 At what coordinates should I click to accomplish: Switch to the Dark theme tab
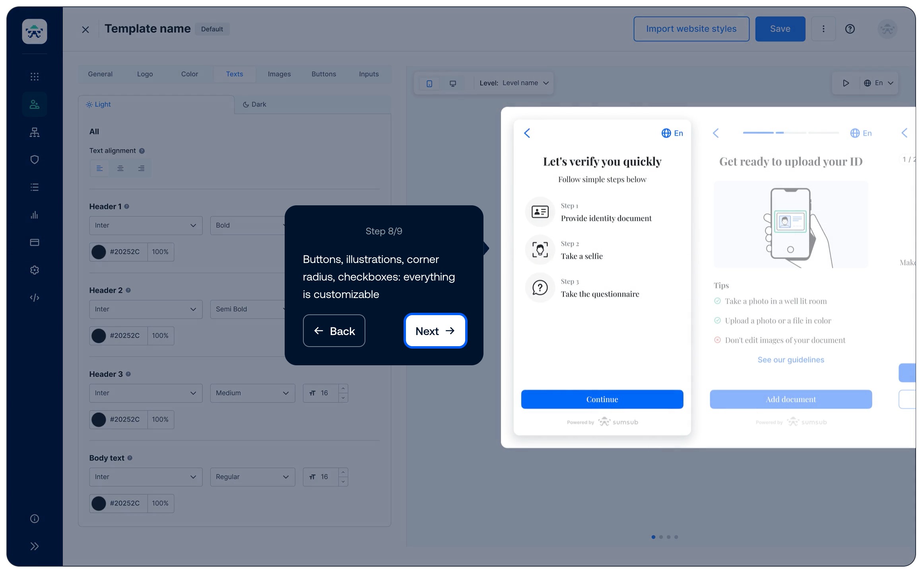[x=254, y=104]
